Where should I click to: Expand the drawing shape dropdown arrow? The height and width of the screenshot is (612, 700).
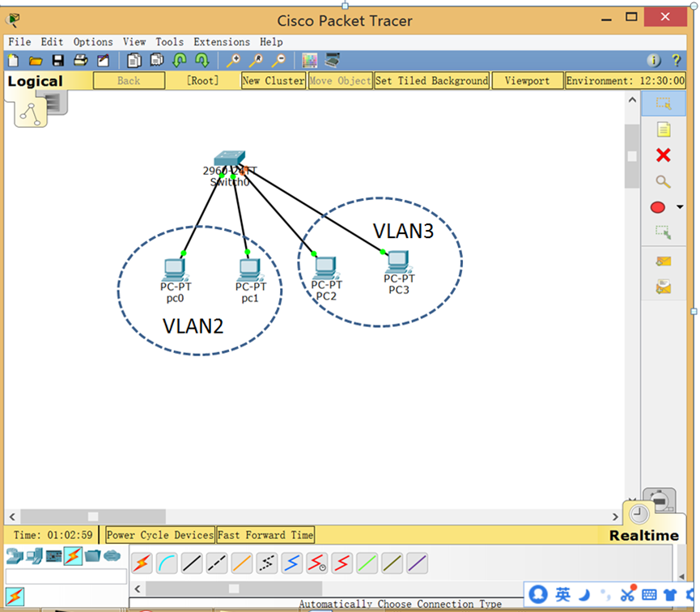(680, 206)
